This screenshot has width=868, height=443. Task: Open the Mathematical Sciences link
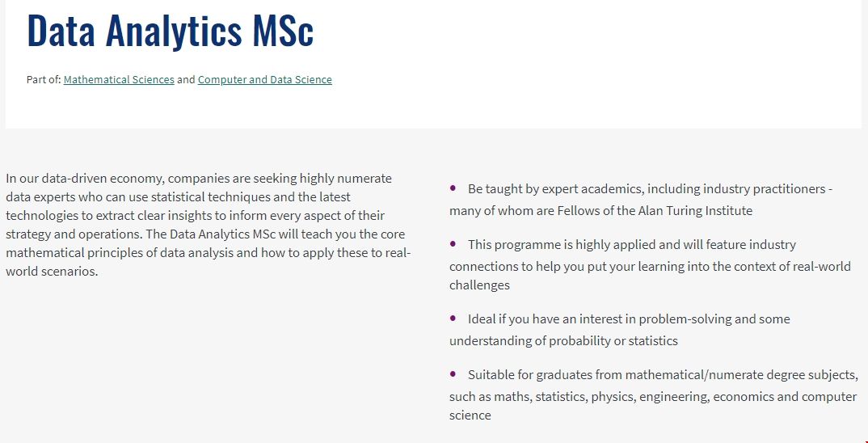coord(119,79)
